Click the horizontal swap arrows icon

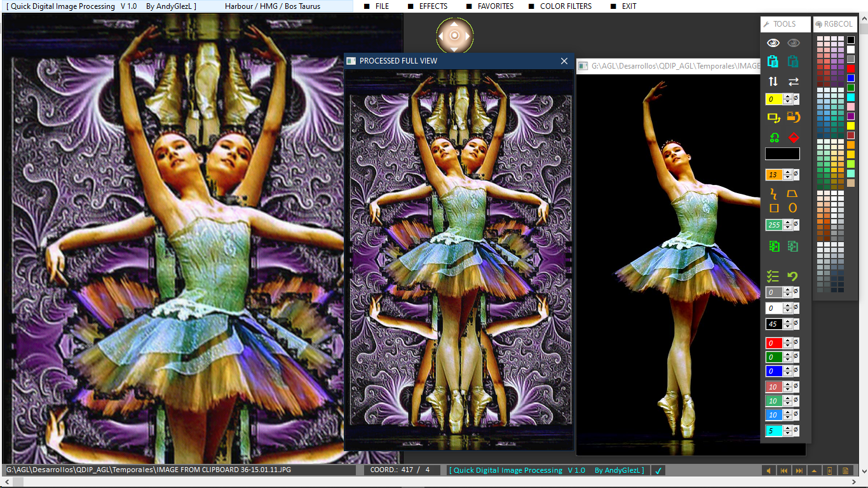tap(792, 81)
